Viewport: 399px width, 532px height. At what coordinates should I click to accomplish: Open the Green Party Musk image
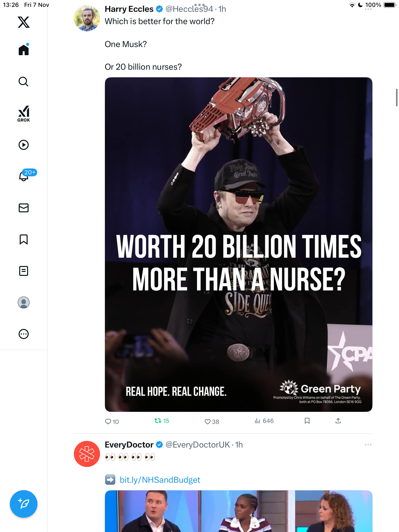click(x=238, y=244)
